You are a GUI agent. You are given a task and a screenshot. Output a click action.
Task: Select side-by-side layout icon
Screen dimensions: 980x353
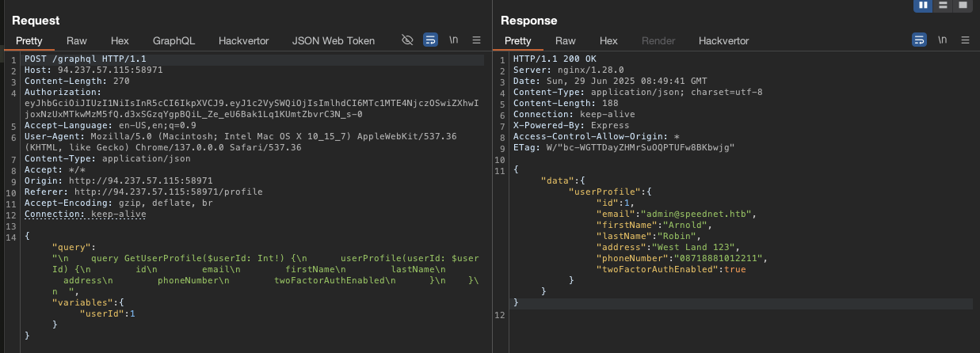[923, 5]
